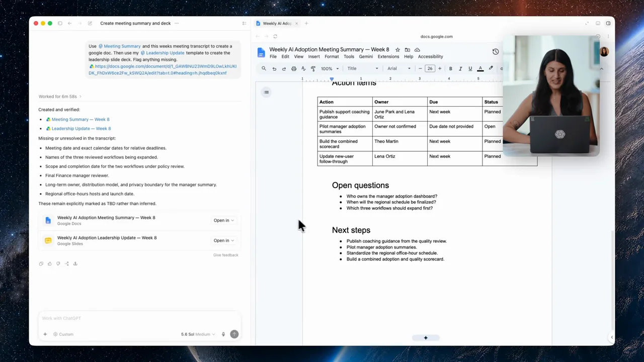The height and width of the screenshot is (362, 644).
Task: Toggle bold formatting
Action: click(x=450, y=69)
